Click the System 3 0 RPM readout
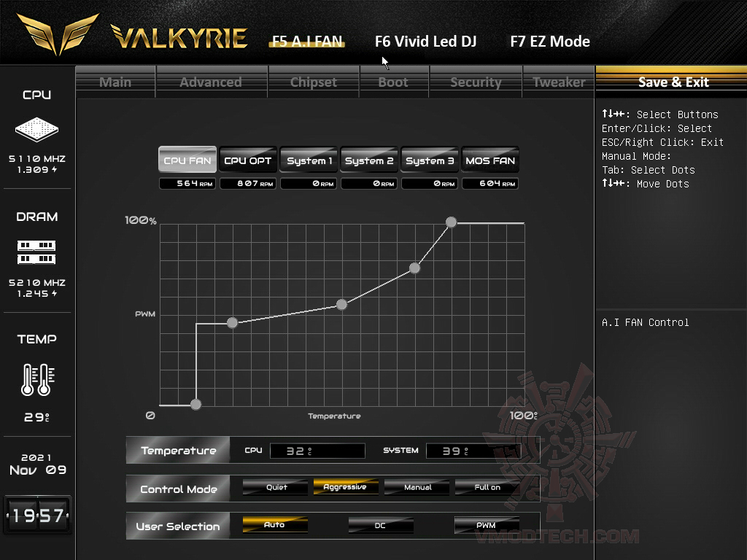Screen dimensions: 747x560 coord(430,183)
